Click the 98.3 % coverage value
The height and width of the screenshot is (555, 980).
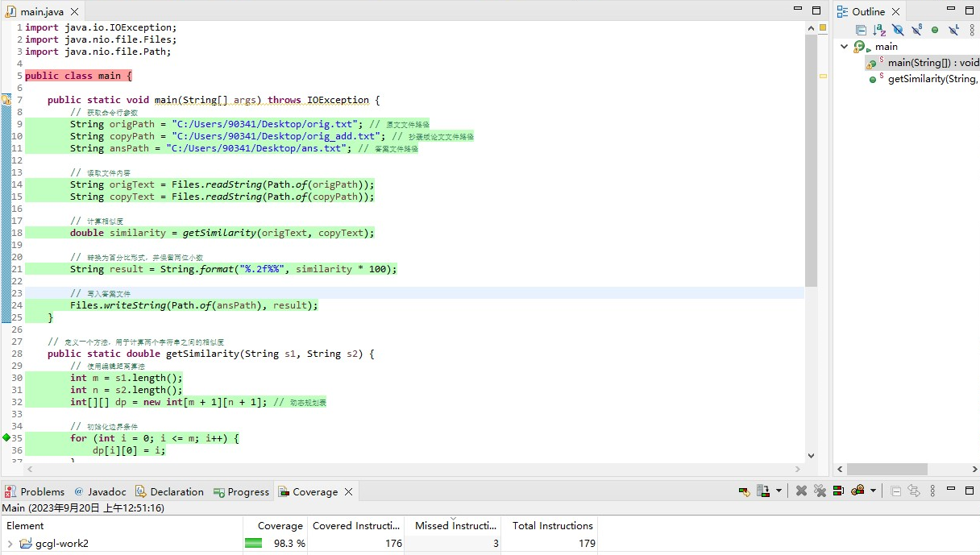(x=289, y=544)
